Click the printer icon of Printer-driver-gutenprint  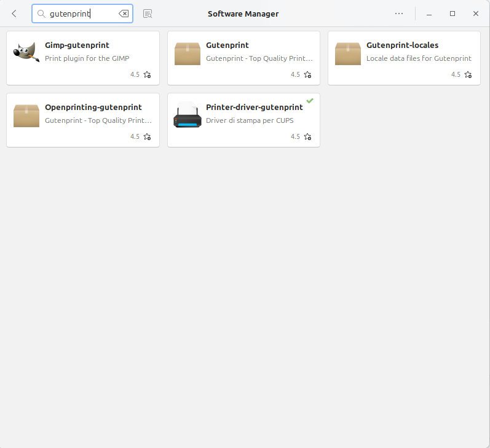coord(188,116)
